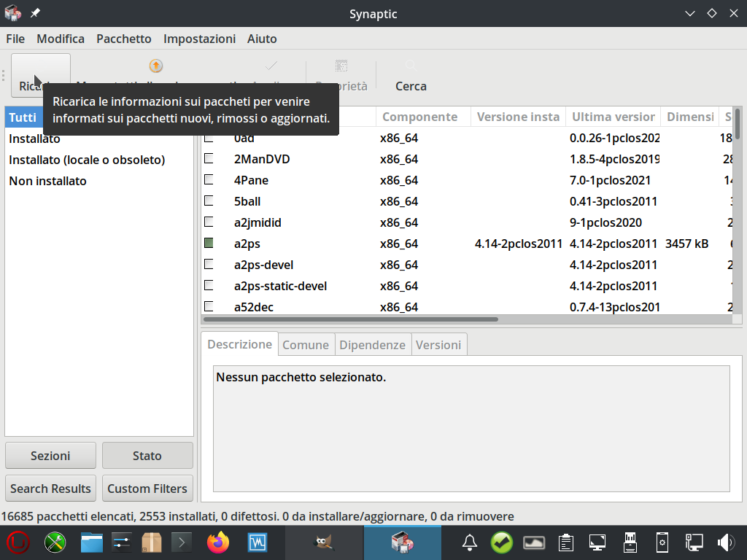Image resolution: width=747 pixels, height=560 pixels.
Task: Open the GIMP taskbar entry
Action: [324, 542]
